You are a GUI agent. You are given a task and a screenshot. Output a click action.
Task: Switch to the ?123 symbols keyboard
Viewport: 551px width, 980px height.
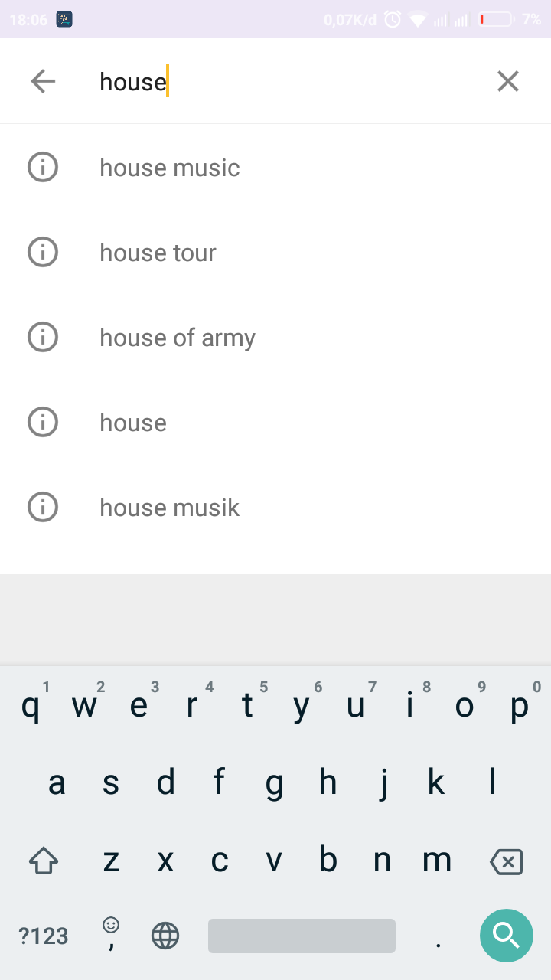[44, 936]
